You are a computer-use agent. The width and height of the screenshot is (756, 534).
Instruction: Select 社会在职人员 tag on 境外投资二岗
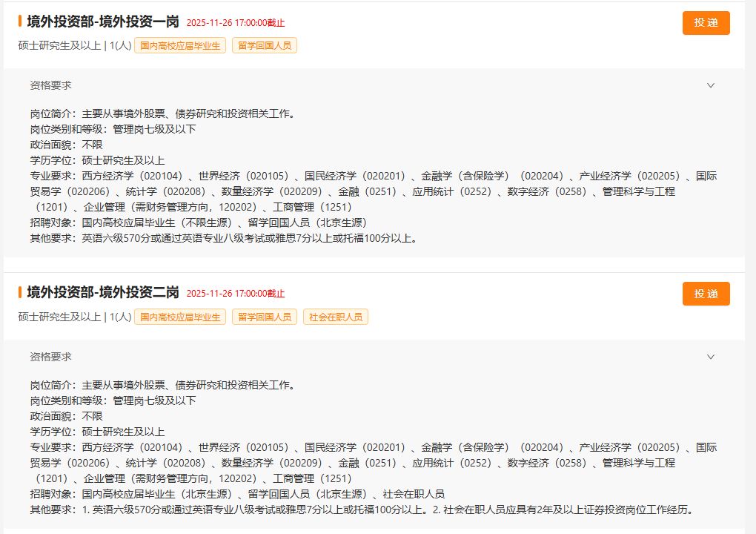coord(335,317)
